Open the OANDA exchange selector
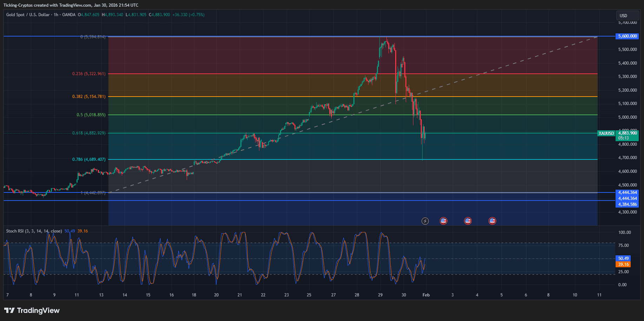Image resolution: width=644 pixels, height=321 pixels. 69,15
